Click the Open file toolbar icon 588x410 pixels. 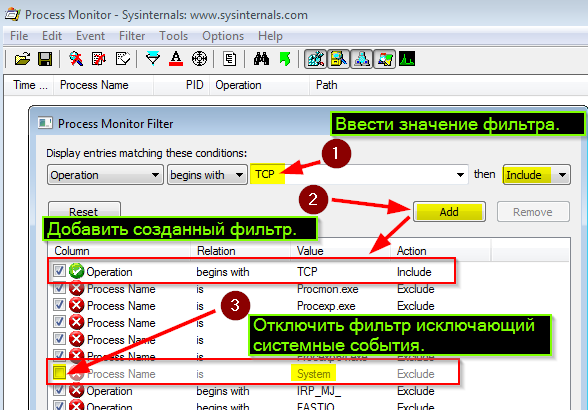22,59
